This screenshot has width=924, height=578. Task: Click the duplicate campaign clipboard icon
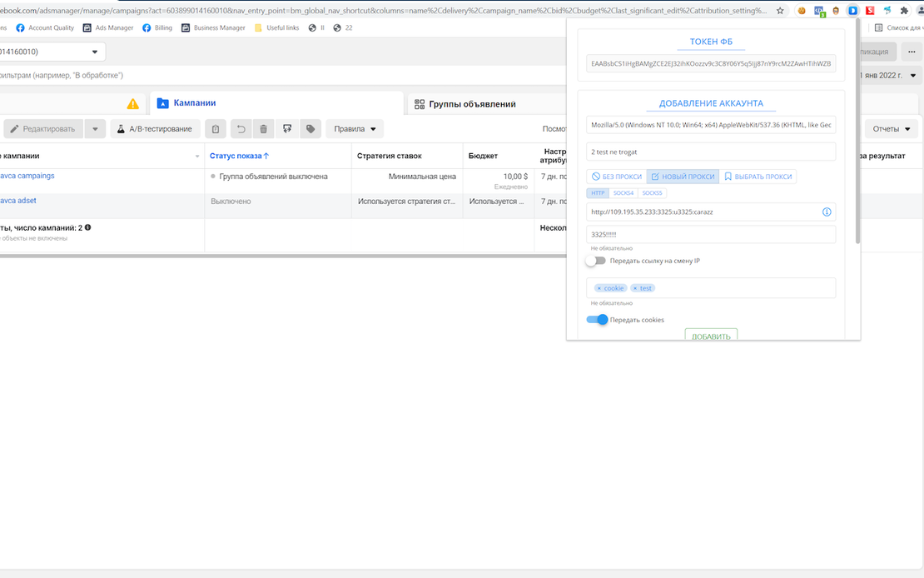coord(216,129)
